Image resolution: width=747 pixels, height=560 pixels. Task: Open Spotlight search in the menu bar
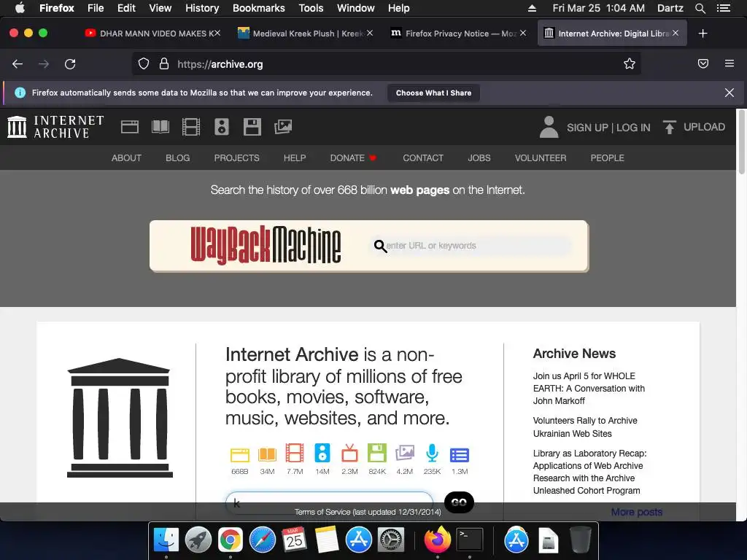pyautogui.click(x=700, y=8)
